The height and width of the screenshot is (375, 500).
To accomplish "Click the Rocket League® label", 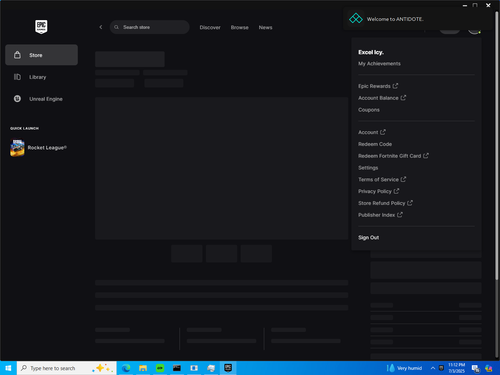I will pos(47,148).
